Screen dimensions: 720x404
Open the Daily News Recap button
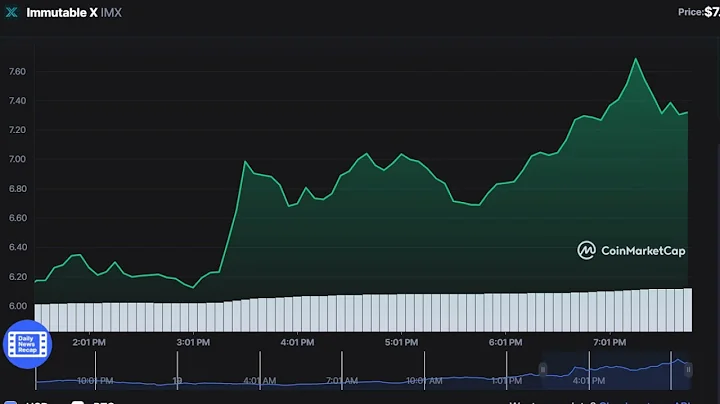(27, 344)
